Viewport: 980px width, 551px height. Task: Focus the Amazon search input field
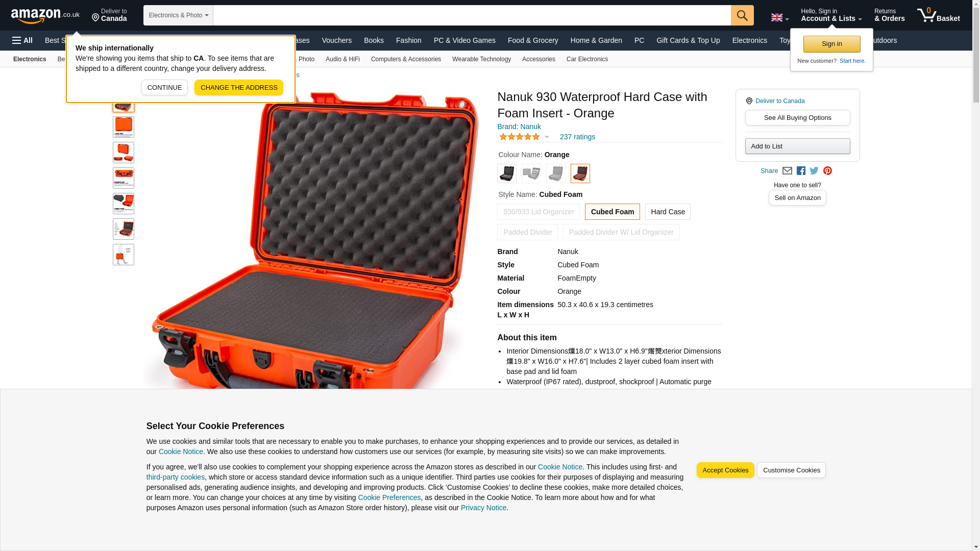point(472,15)
